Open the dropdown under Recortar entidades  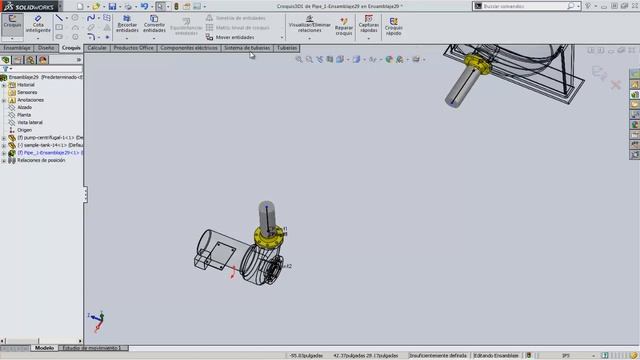[x=127, y=38]
